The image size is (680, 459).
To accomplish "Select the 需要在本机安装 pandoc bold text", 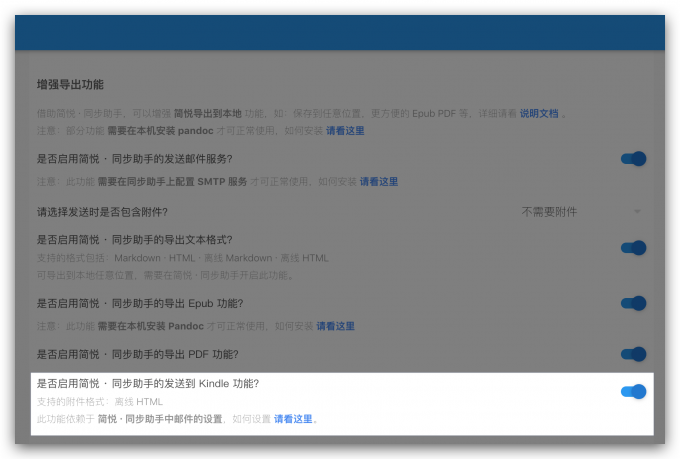I will click(160, 131).
